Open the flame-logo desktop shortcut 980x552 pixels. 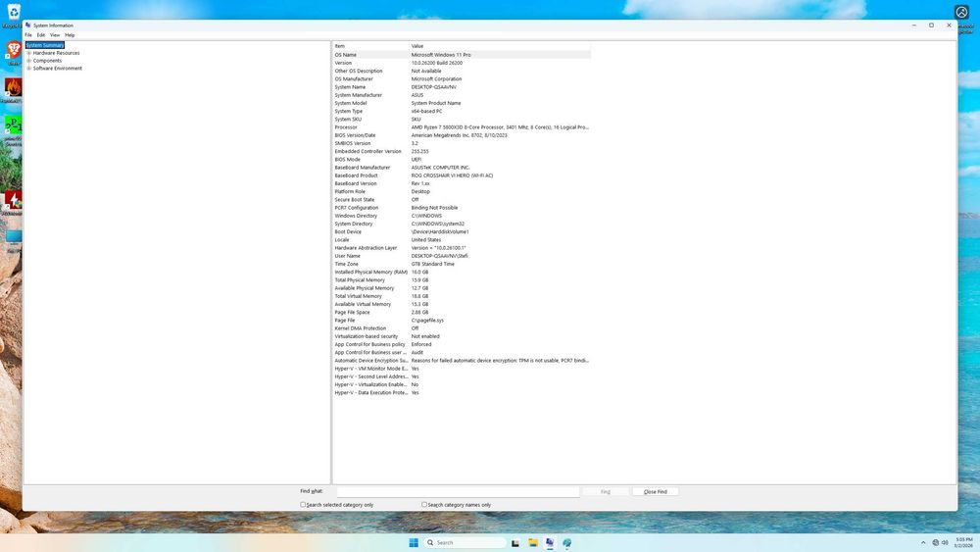(13, 87)
